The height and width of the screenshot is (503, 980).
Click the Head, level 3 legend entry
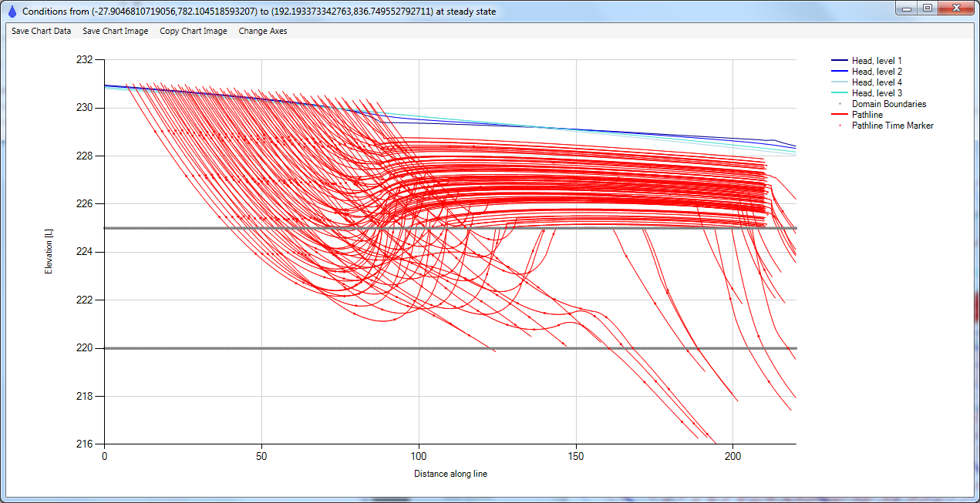876,93
